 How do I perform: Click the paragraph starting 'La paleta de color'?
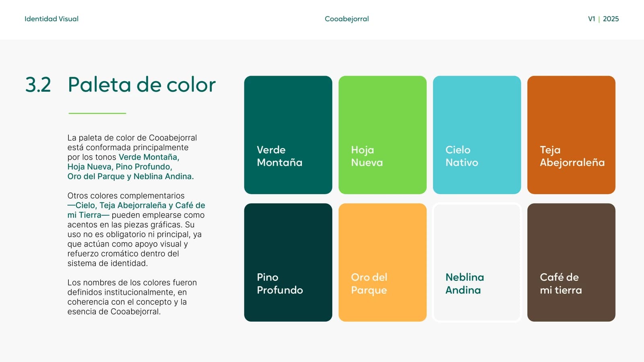pos(132,157)
